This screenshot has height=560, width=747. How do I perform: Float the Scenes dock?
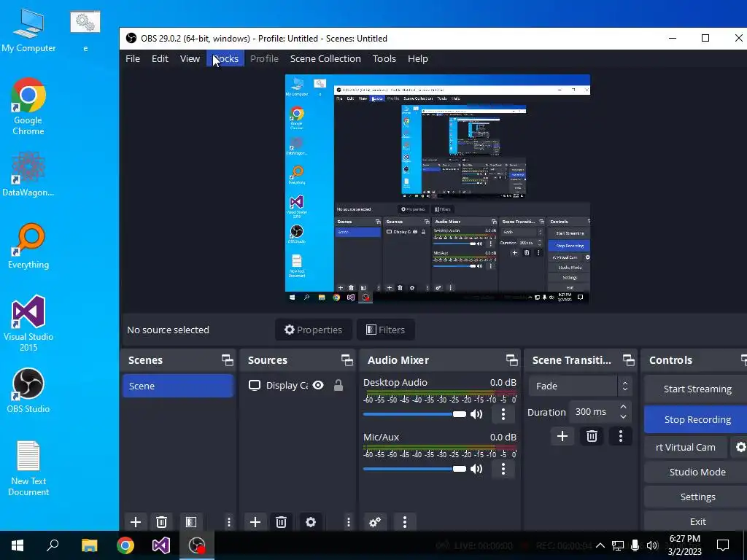(228, 360)
